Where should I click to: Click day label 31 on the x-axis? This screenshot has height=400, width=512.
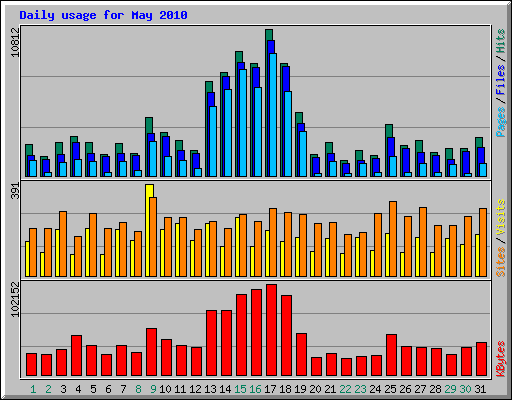coord(480,389)
